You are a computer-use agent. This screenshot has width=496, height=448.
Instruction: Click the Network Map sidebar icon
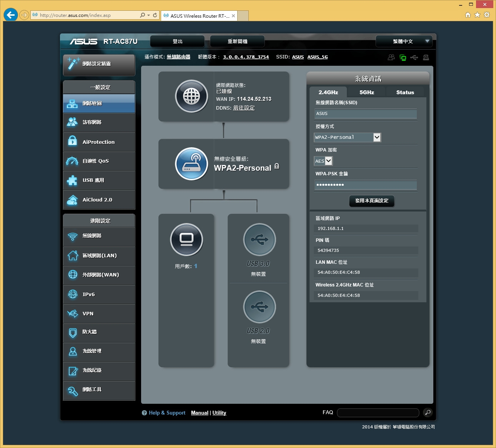point(72,103)
